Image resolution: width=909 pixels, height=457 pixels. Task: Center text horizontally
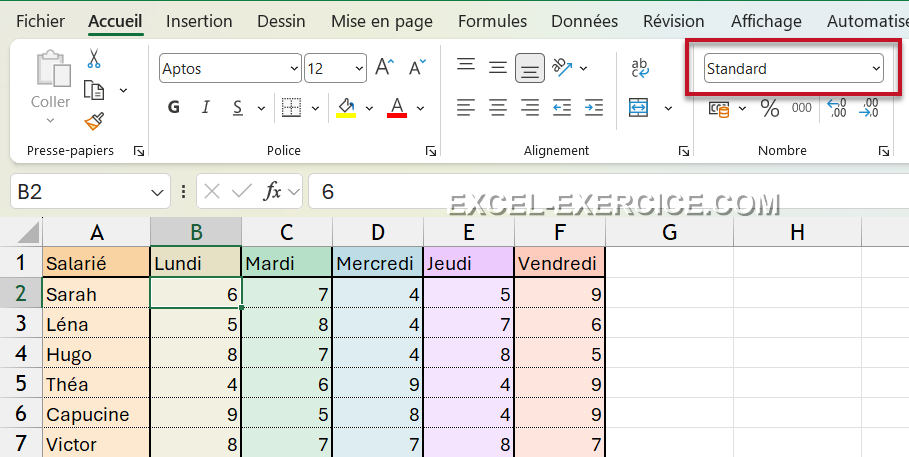498,107
